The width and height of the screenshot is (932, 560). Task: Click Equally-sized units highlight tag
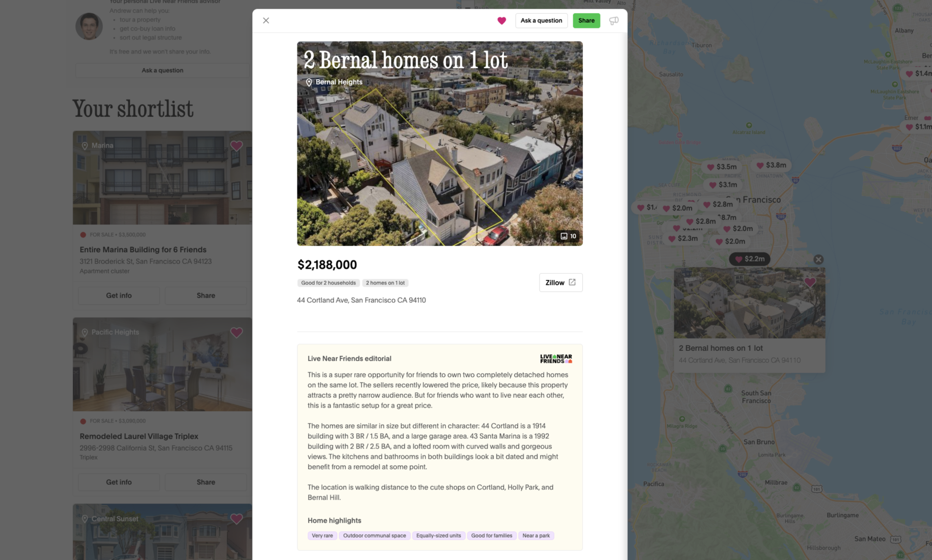[438, 535]
